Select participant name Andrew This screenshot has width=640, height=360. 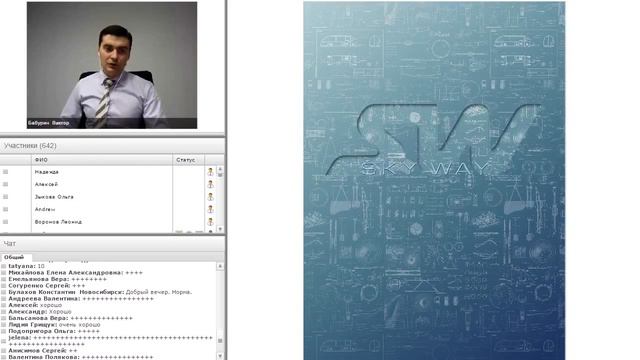point(45,209)
